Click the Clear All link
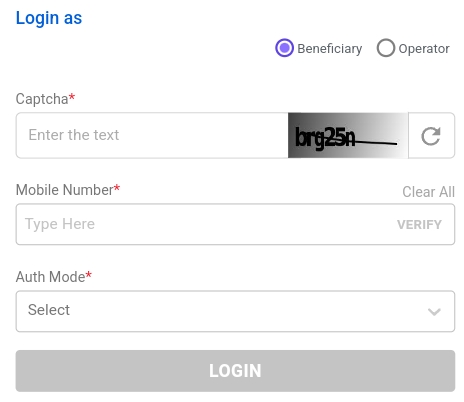This screenshot has height=402, width=464. [x=428, y=192]
